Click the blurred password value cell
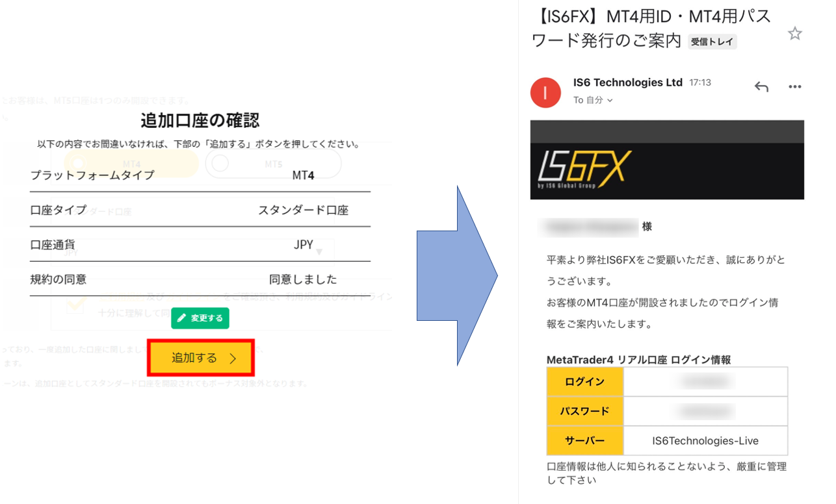The height and width of the screenshot is (504, 836). coord(705,411)
